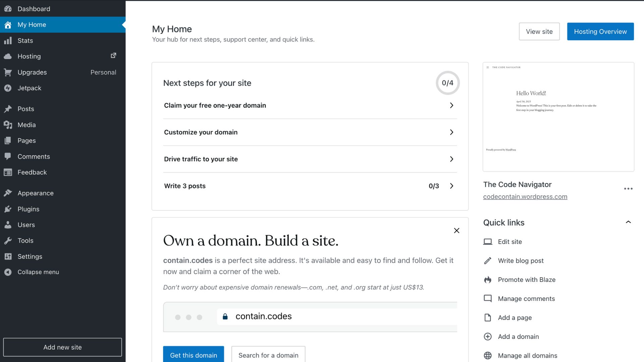The height and width of the screenshot is (362, 644).
Task: Click the Appearance brush icon
Action: (8, 193)
